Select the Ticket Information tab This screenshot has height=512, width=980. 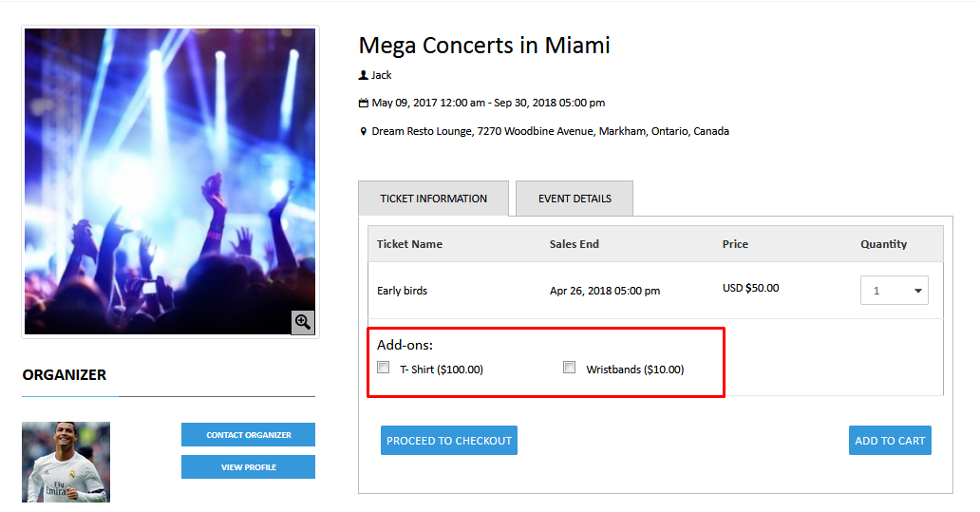[x=433, y=199]
